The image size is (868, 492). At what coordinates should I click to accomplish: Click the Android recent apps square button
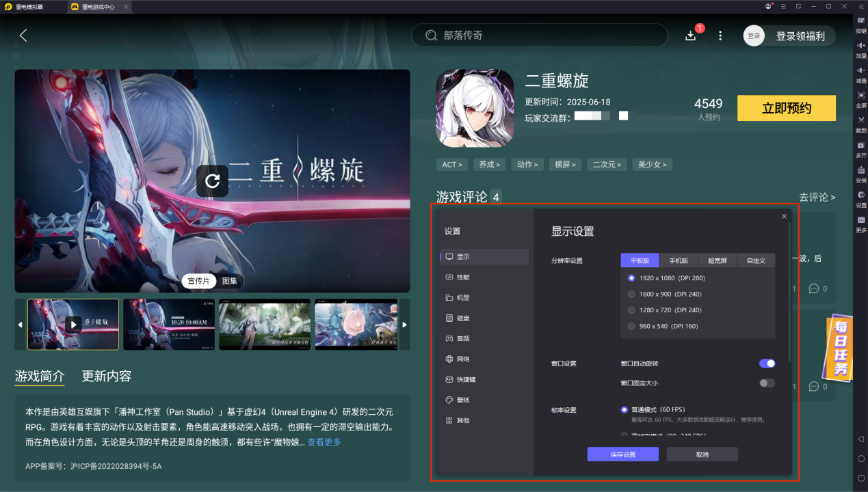pyautogui.click(x=861, y=478)
